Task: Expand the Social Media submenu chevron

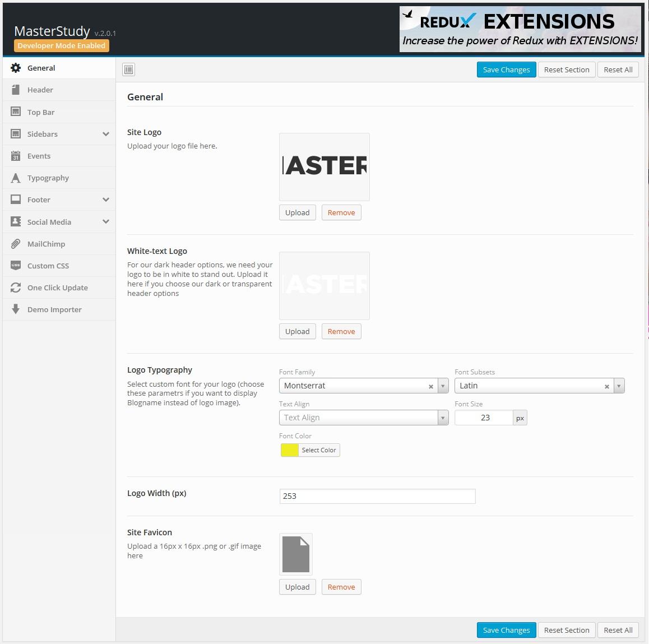Action: [106, 221]
